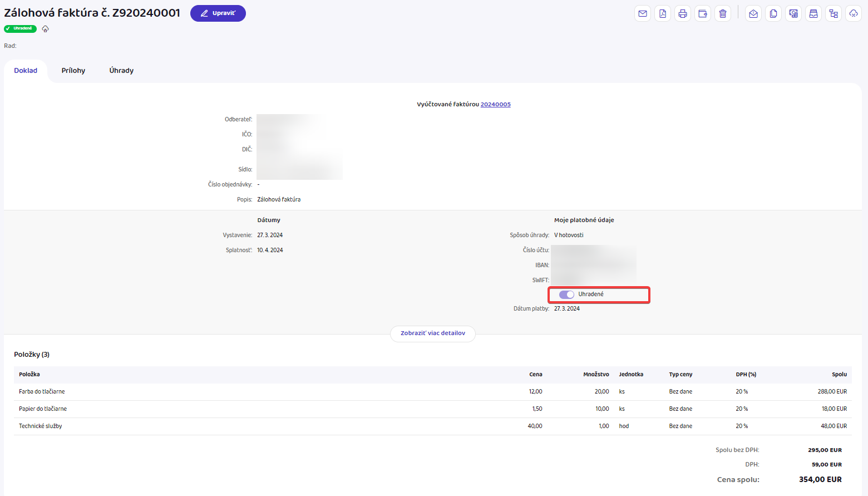
Task: Delete the invoice with trash icon
Action: tap(723, 14)
